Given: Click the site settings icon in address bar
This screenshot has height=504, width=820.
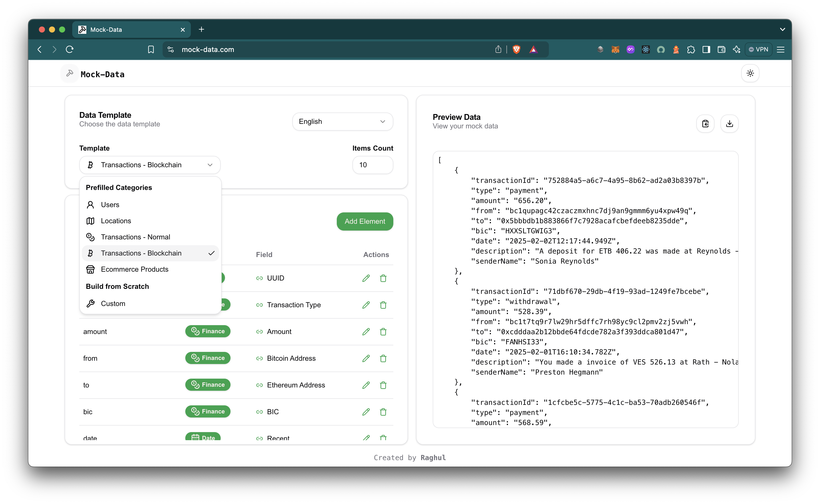Looking at the screenshot, I should tap(170, 49).
